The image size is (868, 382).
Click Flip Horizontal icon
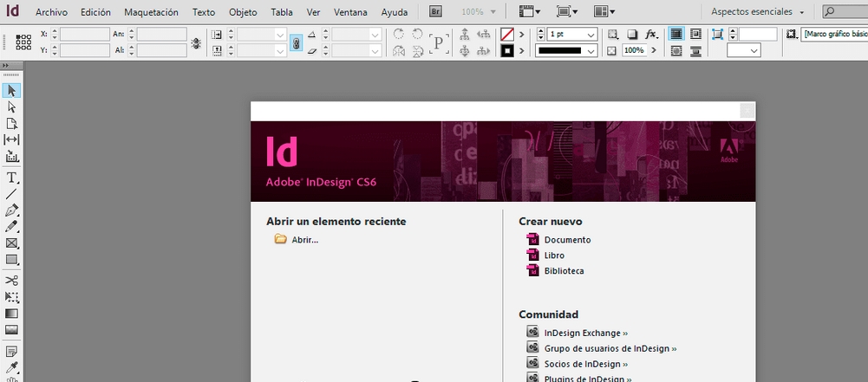(399, 51)
